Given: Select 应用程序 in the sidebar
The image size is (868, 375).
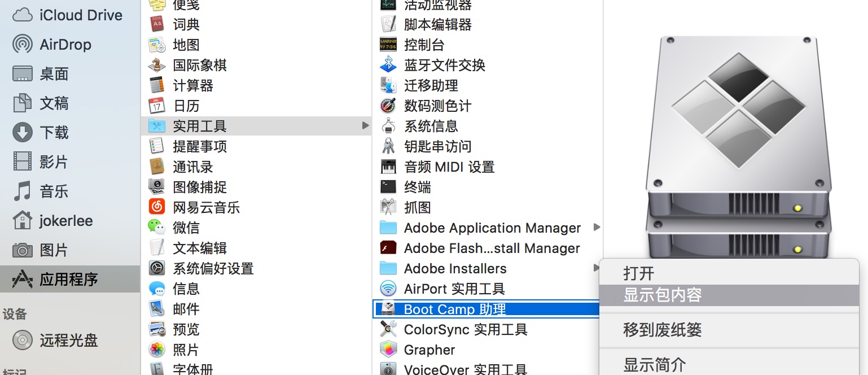Looking at the screenshot, I should point(70,280).
